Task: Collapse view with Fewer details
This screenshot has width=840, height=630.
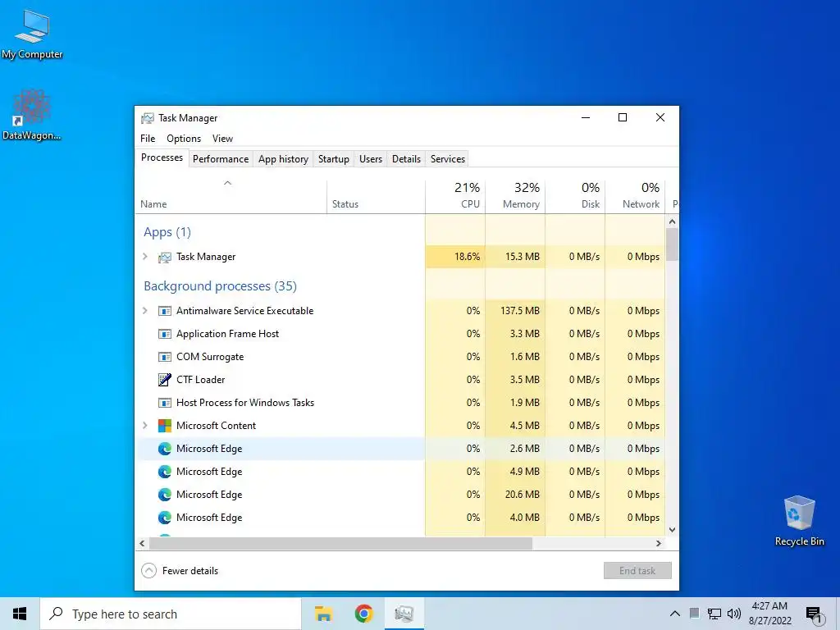Action: pyautogui.click(x=180, y=571)
